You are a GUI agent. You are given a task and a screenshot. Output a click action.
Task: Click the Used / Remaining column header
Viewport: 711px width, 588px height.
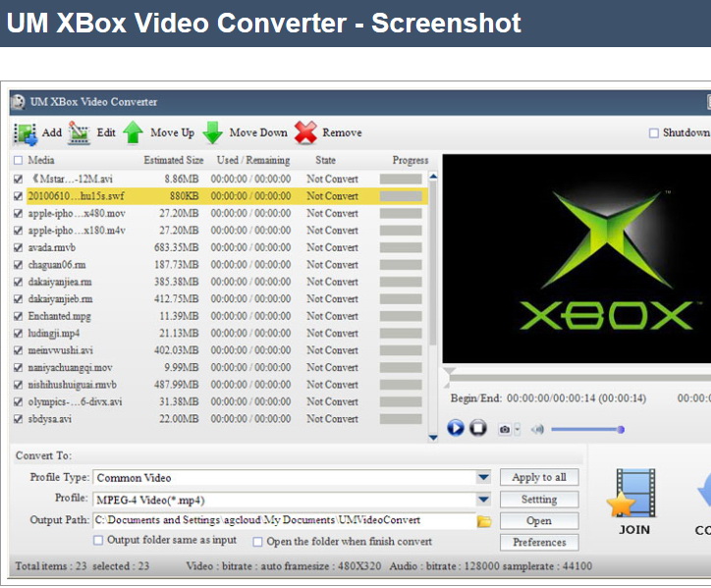click(x=253, y=160)
